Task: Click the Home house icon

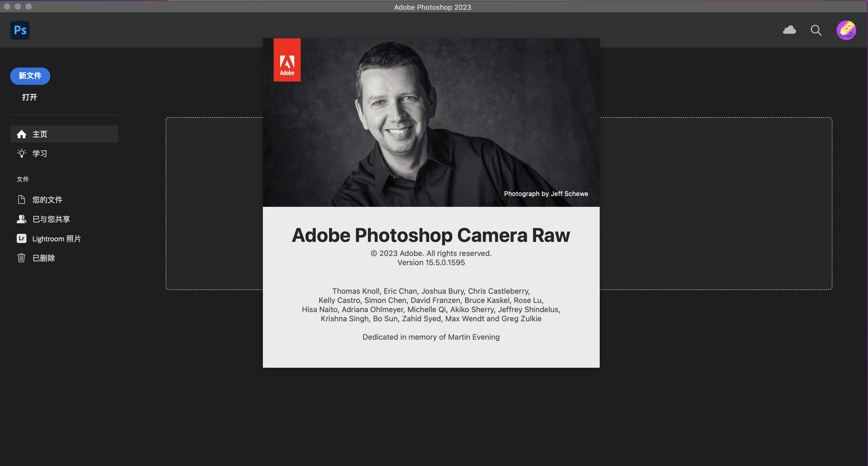Action: [22, 134]
